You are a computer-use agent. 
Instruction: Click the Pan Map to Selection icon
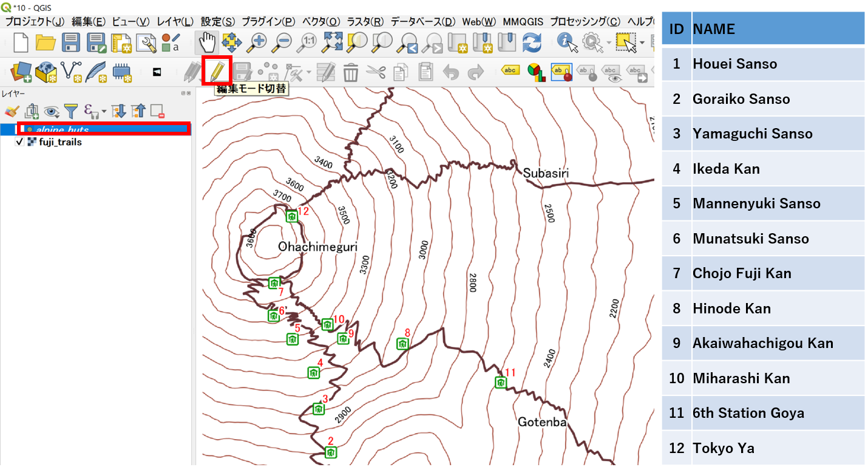point(231,42)
